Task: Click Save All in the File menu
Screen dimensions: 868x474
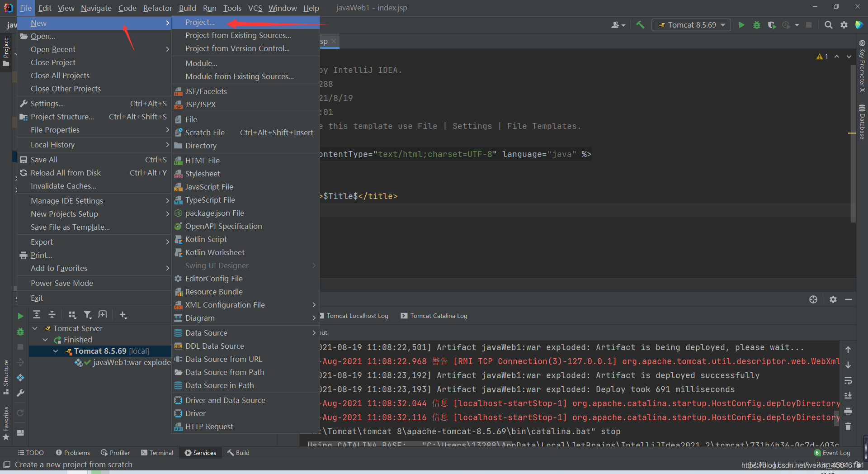Action: [x=94, y=160]
